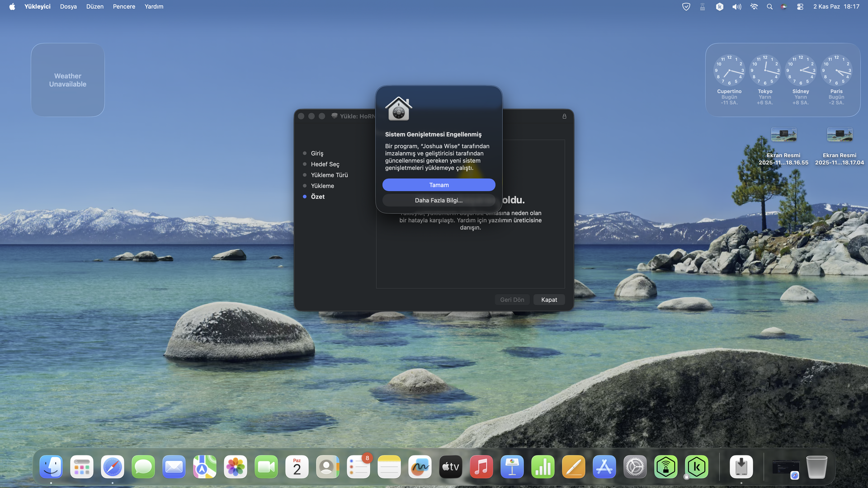This screenshot has width=868, height=488.
Task: Click the lock icon in installer title bar
Action: 564,116
